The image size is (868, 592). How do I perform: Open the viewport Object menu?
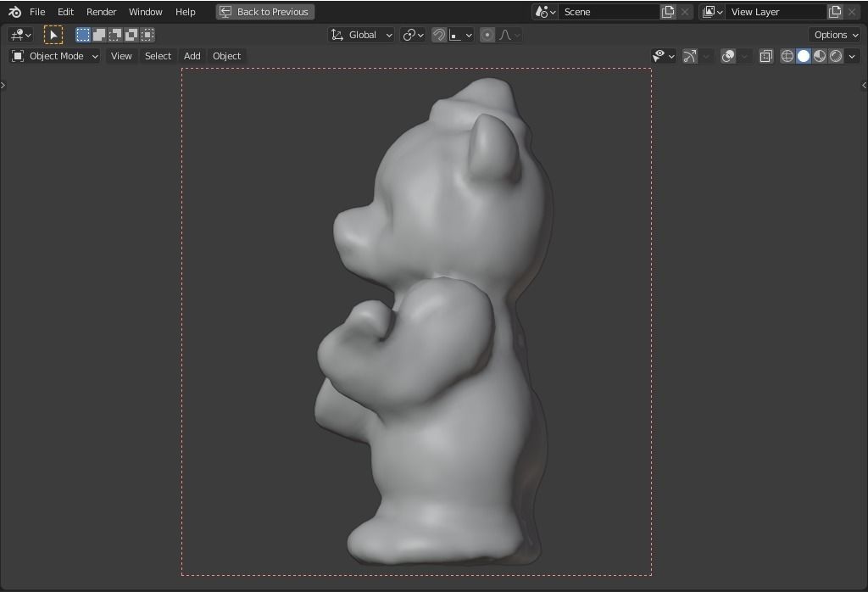pyautogui.click(x=227, y=56)
